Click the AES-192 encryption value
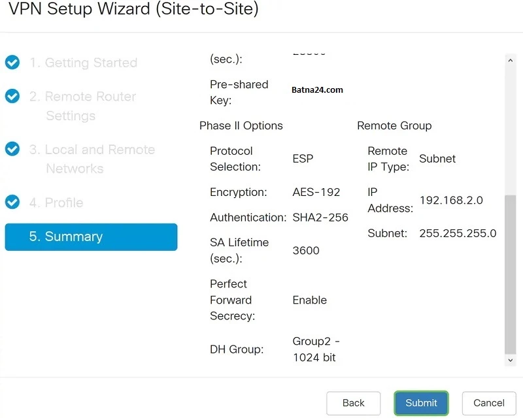This screenshot has width=523, height=420. pyautogui.click(x=316, y=192)
